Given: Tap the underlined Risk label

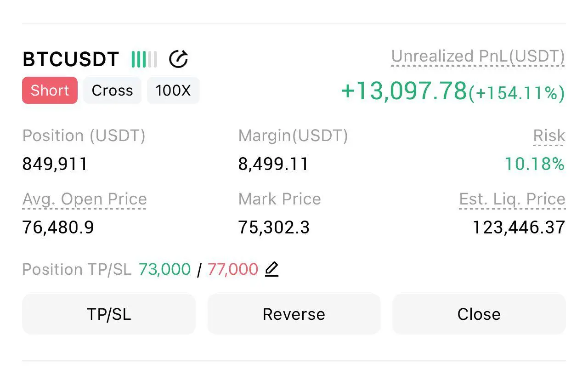Looking at the screenshot, I should point(549,136).
